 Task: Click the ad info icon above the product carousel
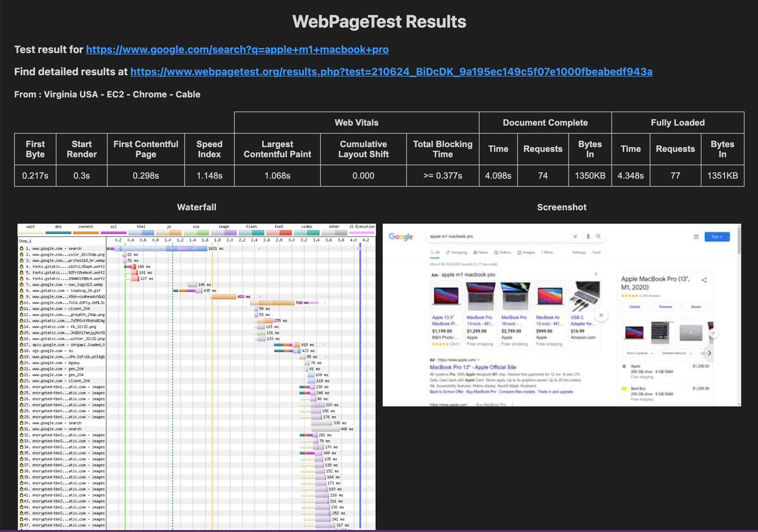(x=596, y=274)
